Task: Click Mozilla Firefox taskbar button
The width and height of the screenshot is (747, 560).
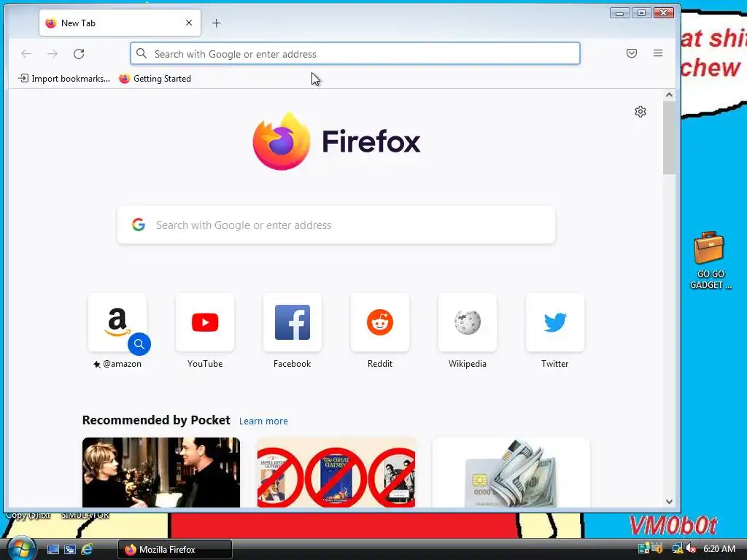Action: [x=175, y=550]
